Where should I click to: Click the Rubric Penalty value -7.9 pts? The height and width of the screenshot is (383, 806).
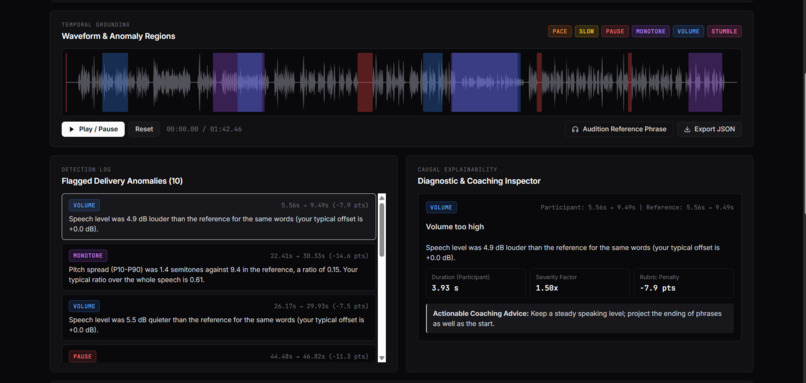click(x=657, y=288)
